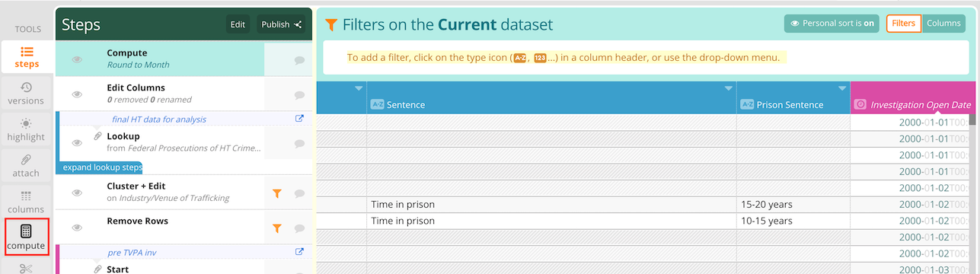Open the versions tool

pyautogui.click(x=27, y=93)
